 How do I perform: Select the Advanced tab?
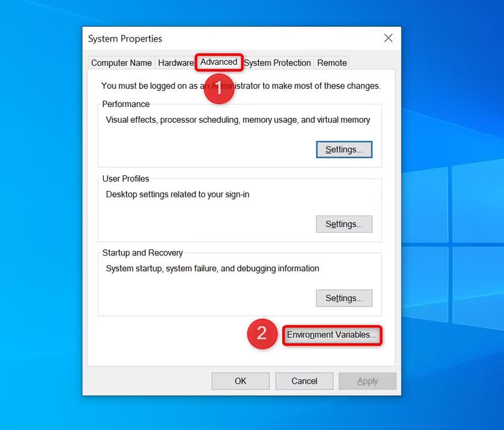[x=219, y=62]
